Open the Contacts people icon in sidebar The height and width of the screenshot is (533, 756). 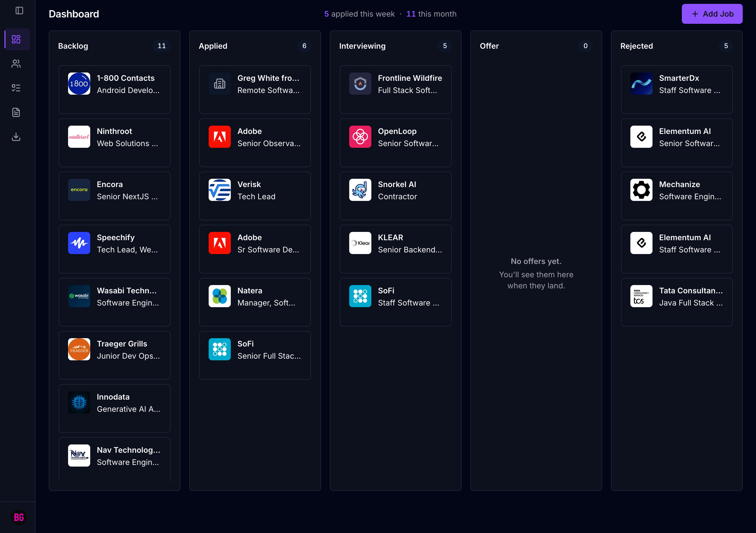(x=16, y=64)
